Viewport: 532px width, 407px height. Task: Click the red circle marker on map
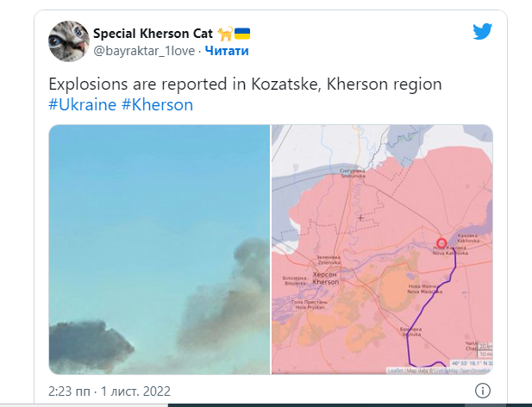[441, 244]
